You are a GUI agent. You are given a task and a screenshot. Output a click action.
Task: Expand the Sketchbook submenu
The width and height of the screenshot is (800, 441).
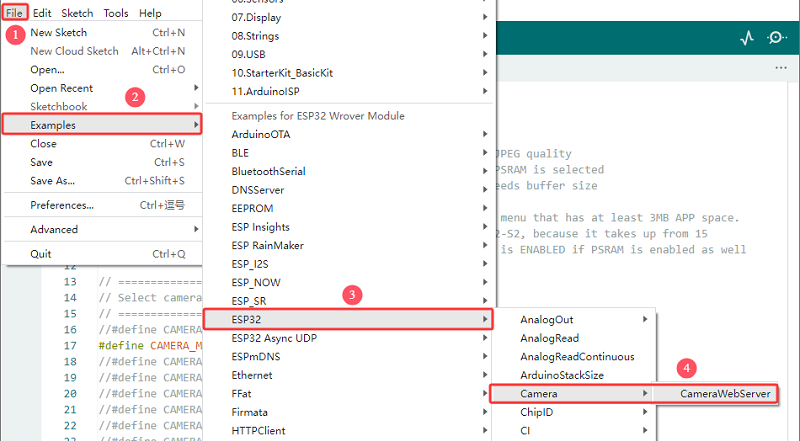click(x=102, y=106)
